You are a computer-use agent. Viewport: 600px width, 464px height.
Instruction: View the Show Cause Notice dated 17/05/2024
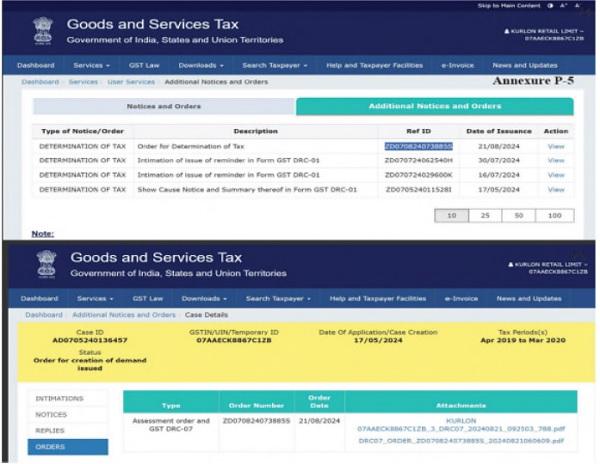[x=556, y=189]
